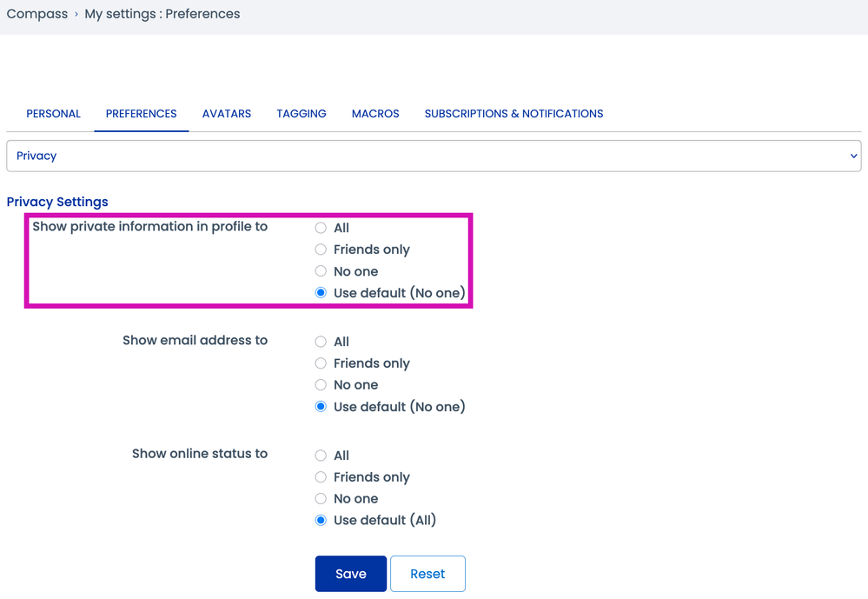Click the Save button

point(350,574)
